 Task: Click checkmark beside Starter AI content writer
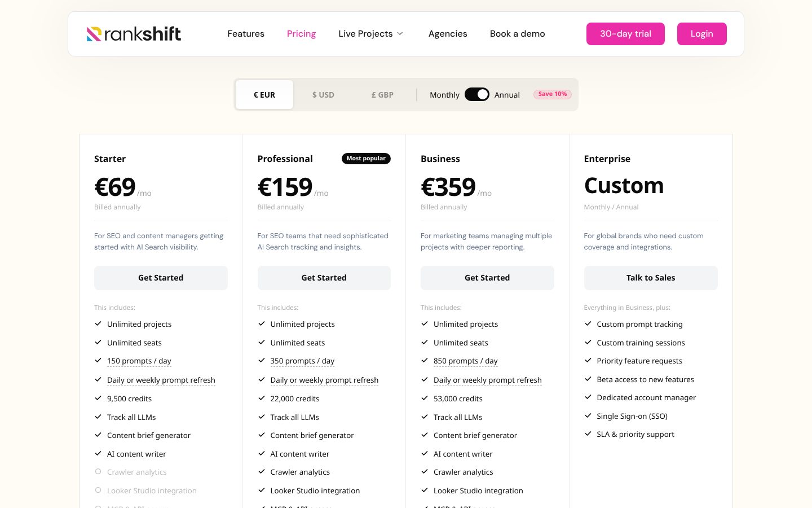pyautogui.click(x=98, y=453)
